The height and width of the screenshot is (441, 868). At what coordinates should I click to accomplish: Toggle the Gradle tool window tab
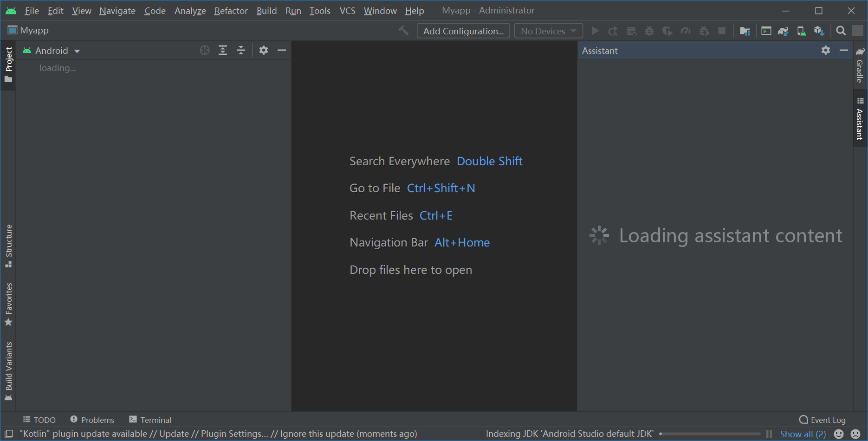pyautogui.click(x=860, y=65)
